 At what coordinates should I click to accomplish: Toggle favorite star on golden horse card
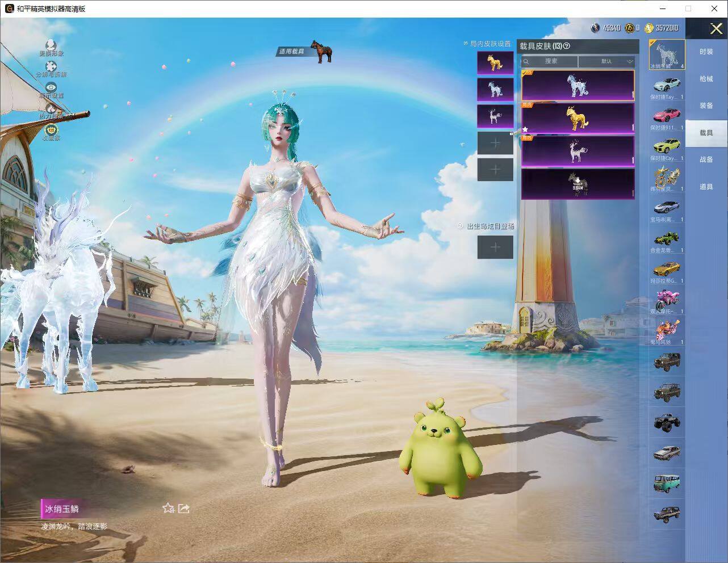(x=525, y=129)
